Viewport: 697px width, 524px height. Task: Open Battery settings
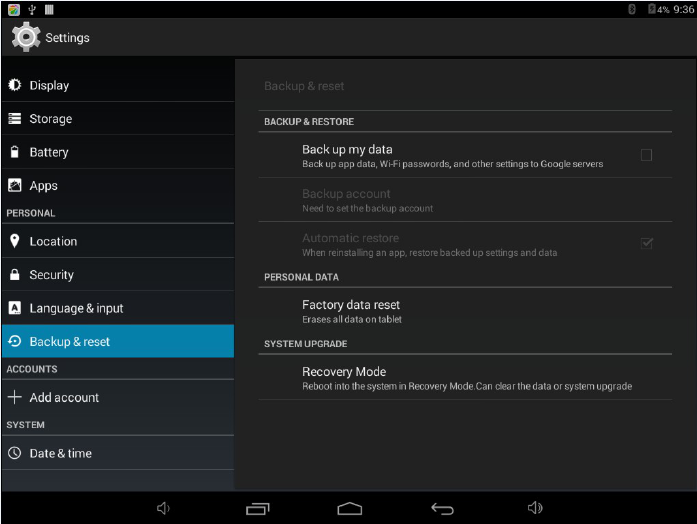118,152
